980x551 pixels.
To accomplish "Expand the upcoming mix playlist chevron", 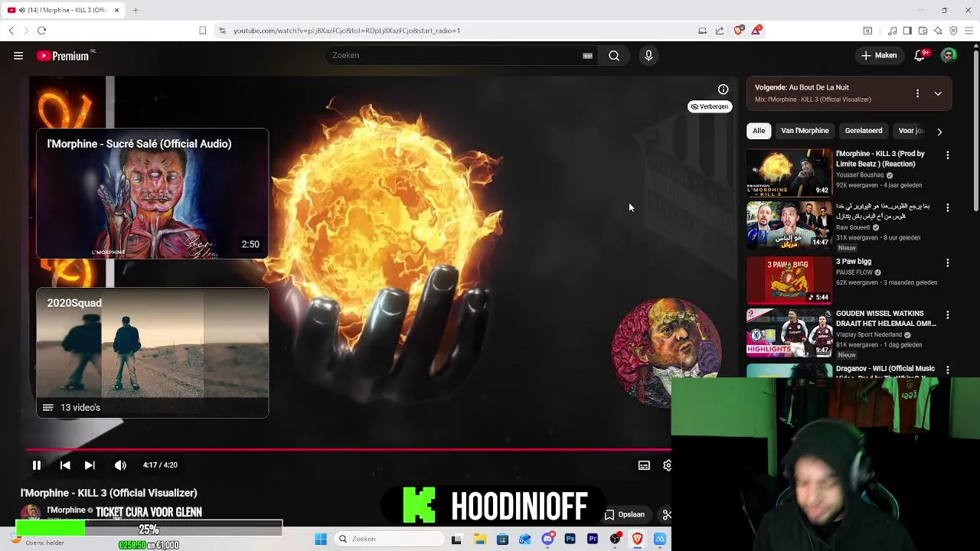I will point(938,93).
